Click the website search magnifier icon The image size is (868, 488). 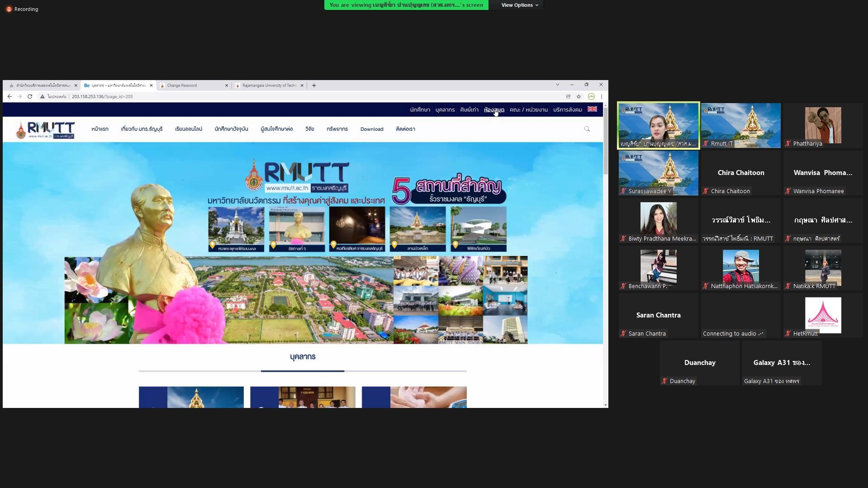click(x=587, y=129)
